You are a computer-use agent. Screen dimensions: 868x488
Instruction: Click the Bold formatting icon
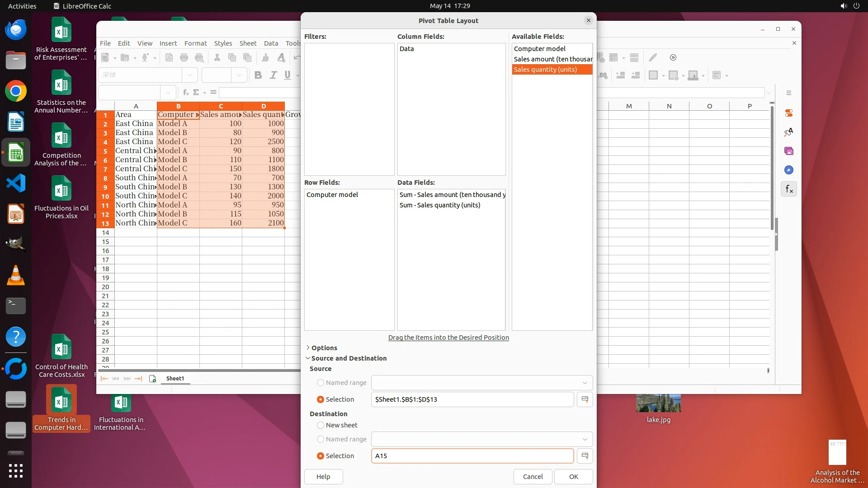coord(258,75)
